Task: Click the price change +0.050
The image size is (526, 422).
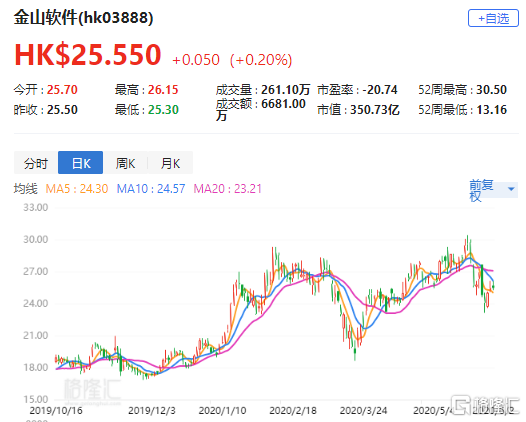Action: tap(196, 60)
